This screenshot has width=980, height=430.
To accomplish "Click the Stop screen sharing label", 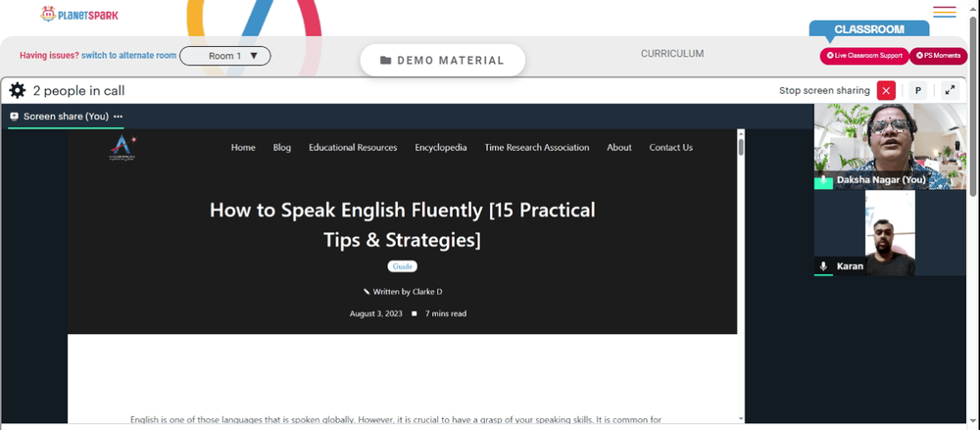I will pyautogui.click(x=824, y=91).
